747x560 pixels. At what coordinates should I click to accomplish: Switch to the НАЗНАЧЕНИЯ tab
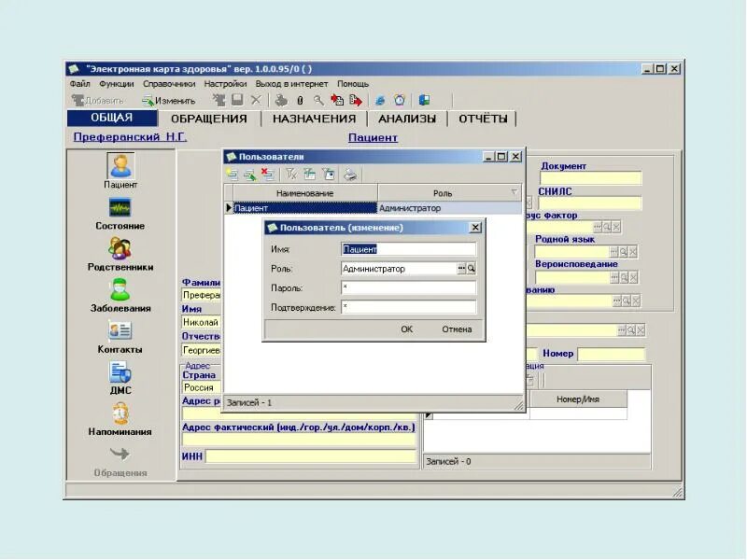[315, 119]
